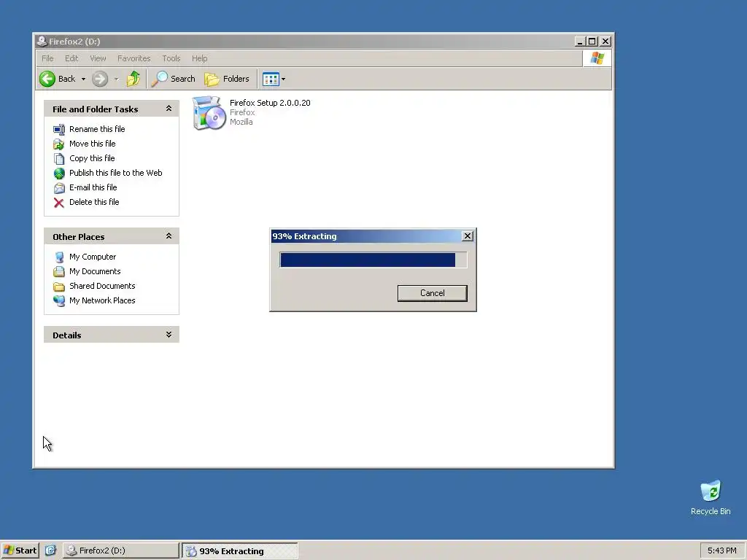Open the Shared Documents link
This screenshot has height=560, width=747.
click(102, 286)
